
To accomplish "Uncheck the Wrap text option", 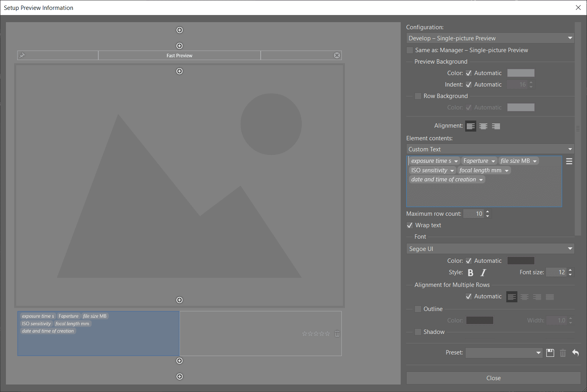I will (410, 225).
